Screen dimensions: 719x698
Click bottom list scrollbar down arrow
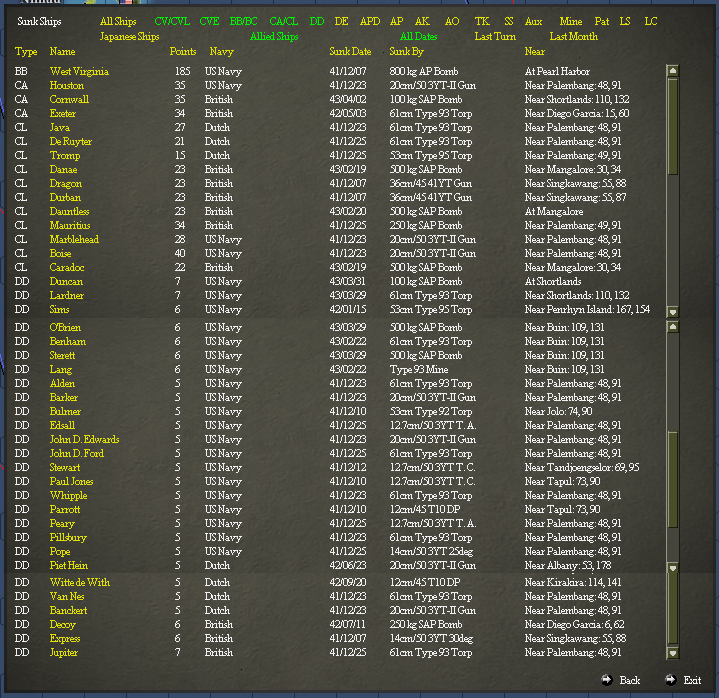tap(673, 653)
